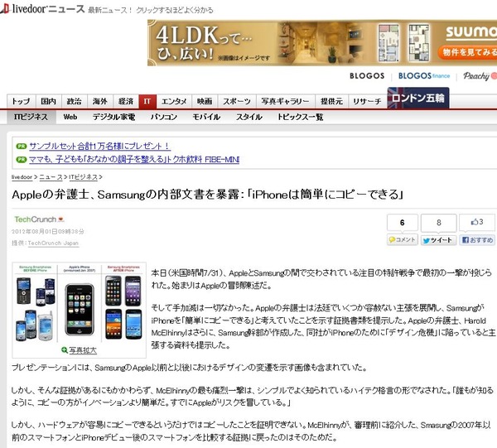
Task: Select the トップ tab
Action: pyautogui.click(x=22, y=101)
